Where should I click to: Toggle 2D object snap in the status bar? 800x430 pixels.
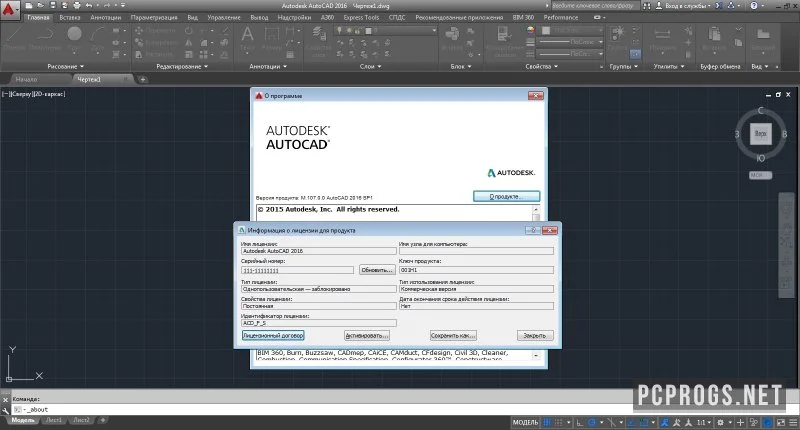pyautogui.click(x=644, y=422)
